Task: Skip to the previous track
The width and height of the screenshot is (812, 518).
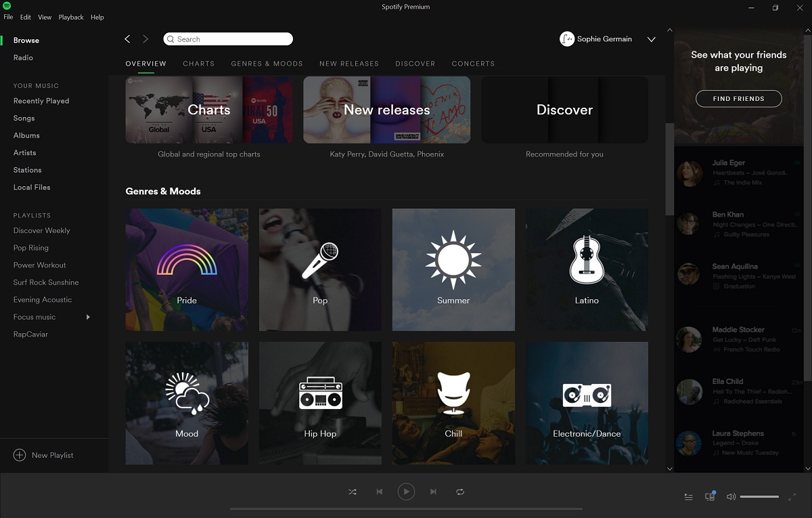Action: [x=379, y=492]
